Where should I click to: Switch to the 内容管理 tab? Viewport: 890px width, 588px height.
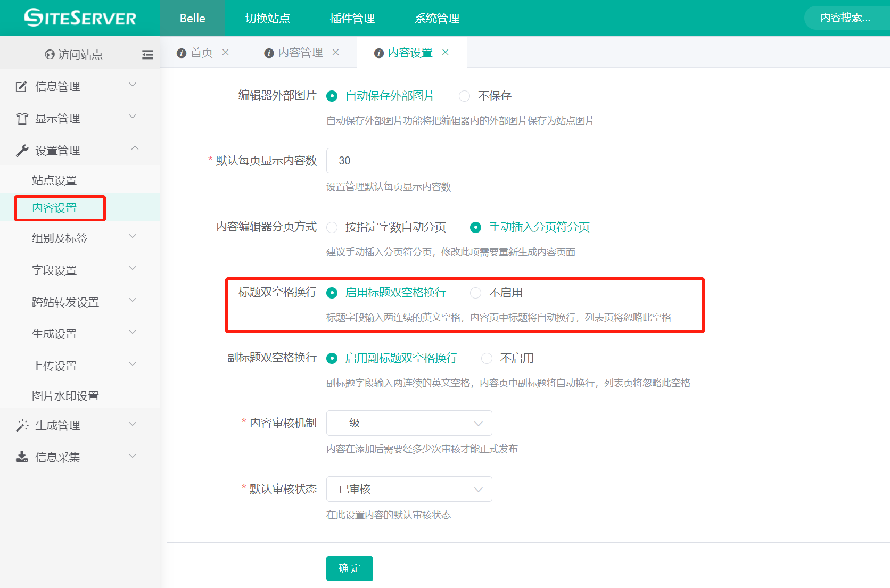pos(300,53)
